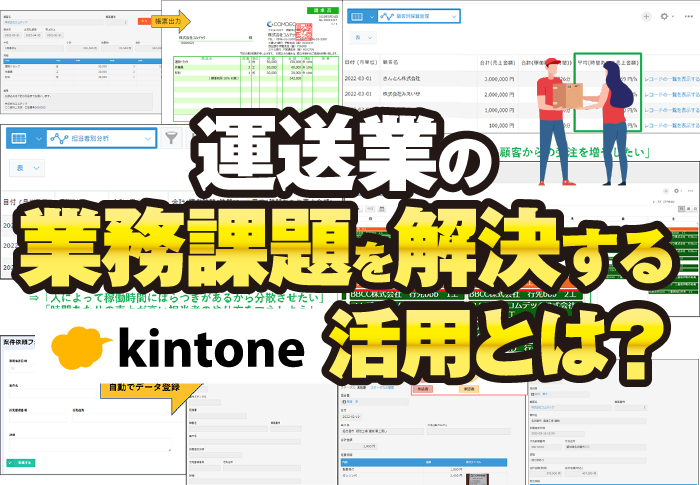
Task: Open the three-dots options menu
Action: pos(688,17)
